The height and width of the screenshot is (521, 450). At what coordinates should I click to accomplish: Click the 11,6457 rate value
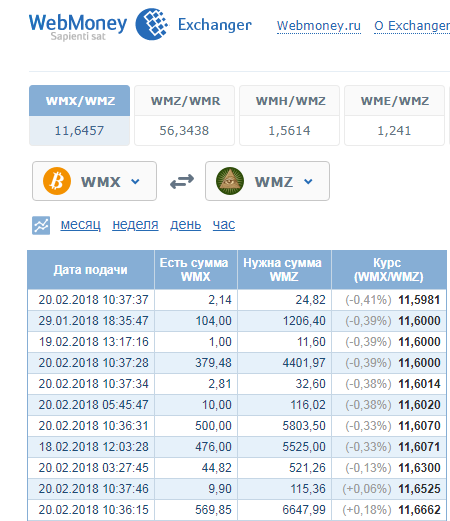pos(79,130)
